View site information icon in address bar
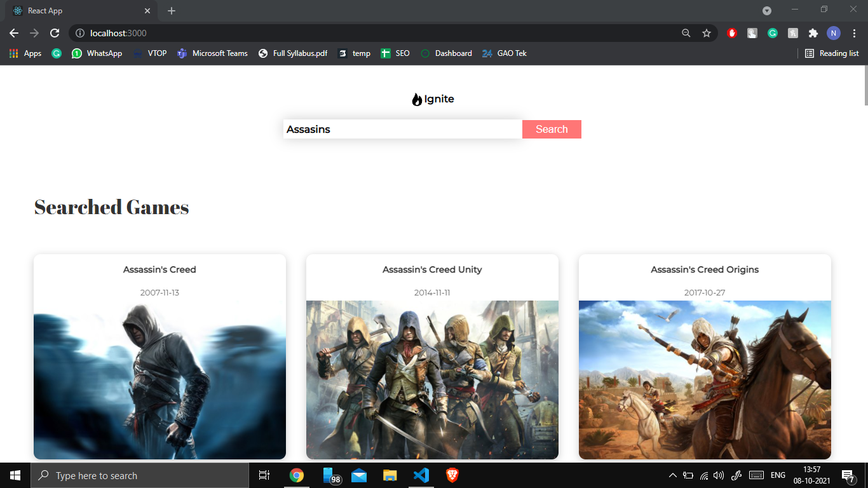 (79, 33)
